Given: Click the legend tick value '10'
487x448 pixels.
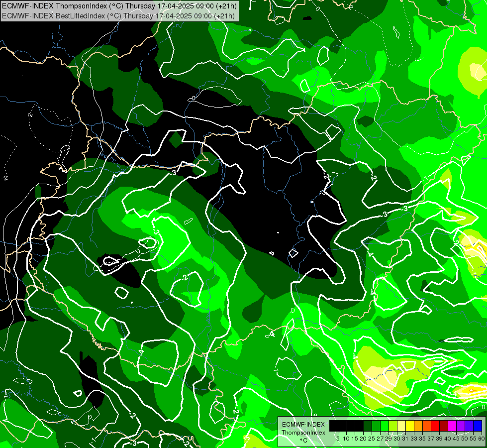Looking at the screenshot, I should 346,439.
